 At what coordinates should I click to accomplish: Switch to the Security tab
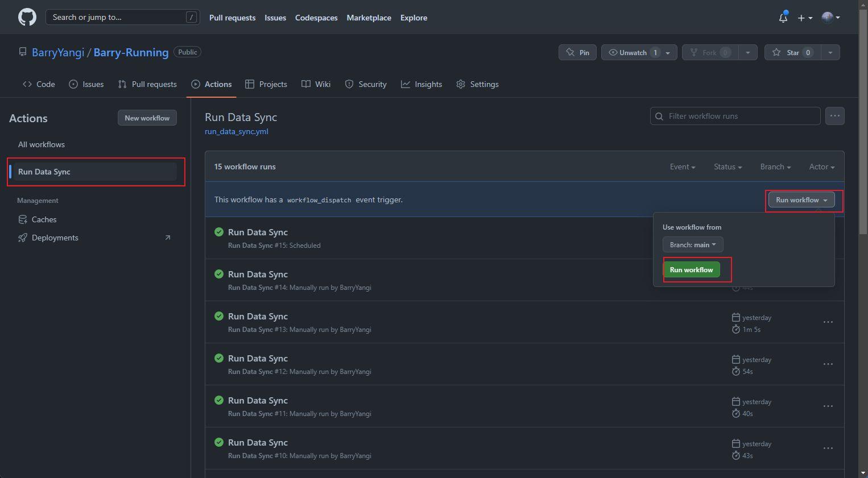(x=366, y=84)
